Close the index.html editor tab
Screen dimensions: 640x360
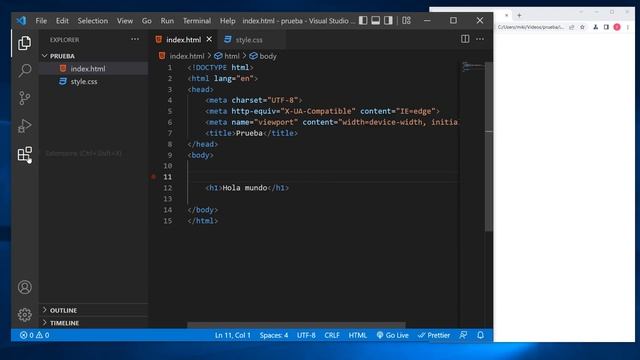coord(209,39)
